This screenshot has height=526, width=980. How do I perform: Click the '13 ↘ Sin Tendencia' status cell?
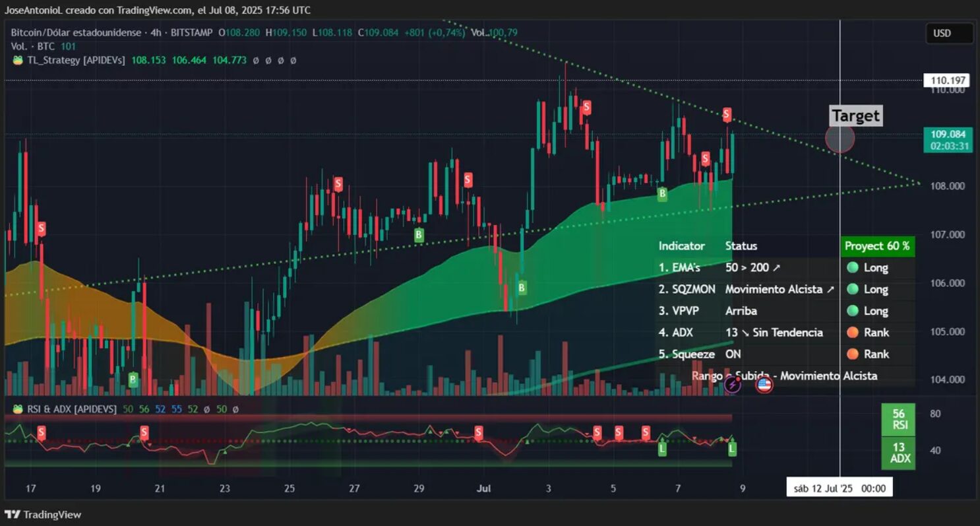774,333
